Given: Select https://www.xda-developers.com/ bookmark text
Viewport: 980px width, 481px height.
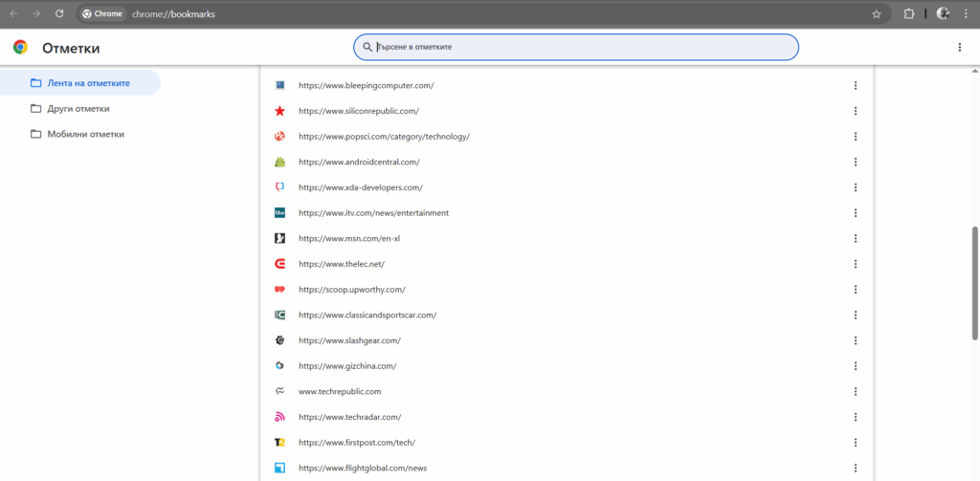Looking at the screenshot, I should pos(361,187).
